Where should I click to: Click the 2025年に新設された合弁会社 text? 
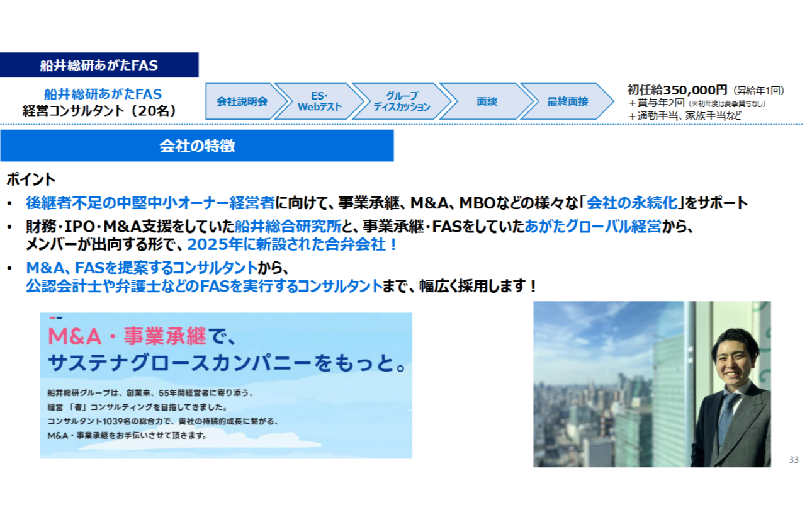293,245
